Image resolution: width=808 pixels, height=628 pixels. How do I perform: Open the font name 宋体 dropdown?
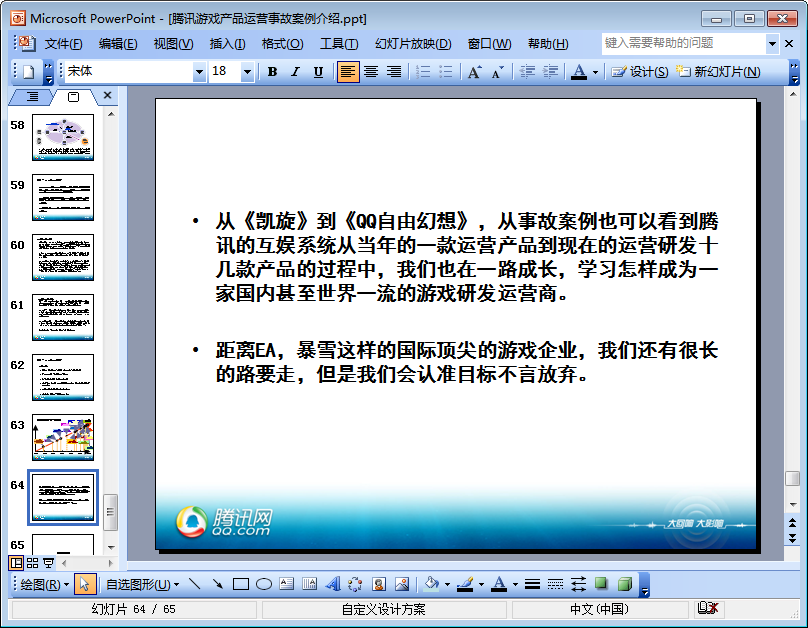click(x=199, y=72)
